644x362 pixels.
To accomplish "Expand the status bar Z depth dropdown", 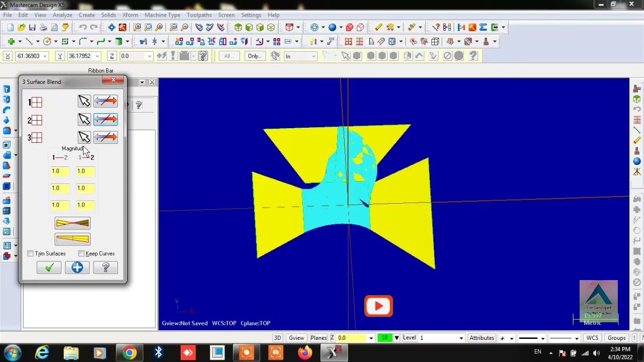I will tap(371, 338).
